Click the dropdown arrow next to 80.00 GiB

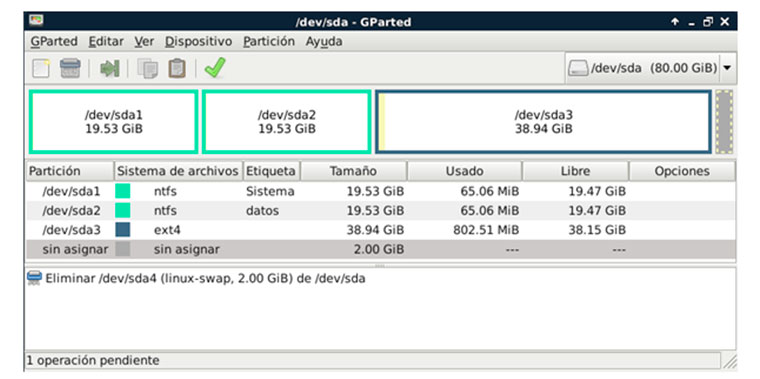tap(727, 68)
